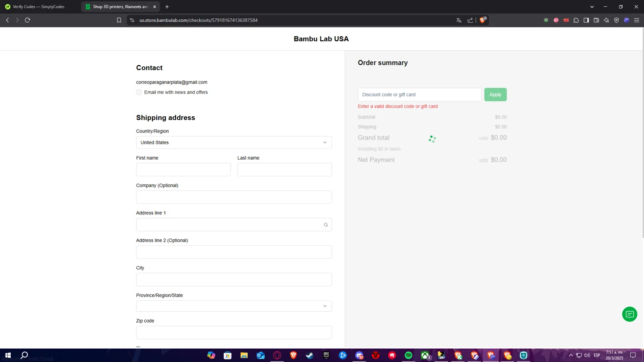Screen dimensions: 644x362
Task: Open the notifications center icon
Action: 633,355
